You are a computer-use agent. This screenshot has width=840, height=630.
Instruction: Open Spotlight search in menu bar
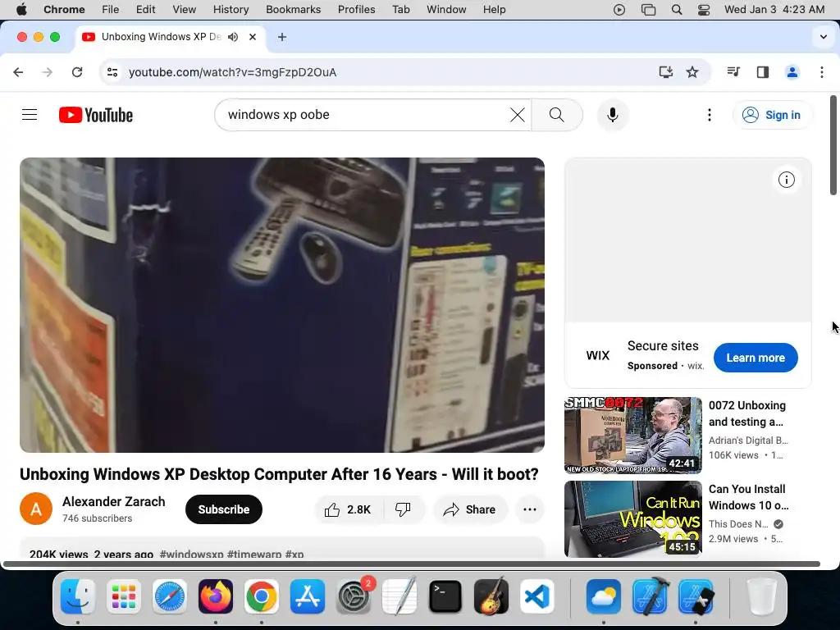(677, 10)
